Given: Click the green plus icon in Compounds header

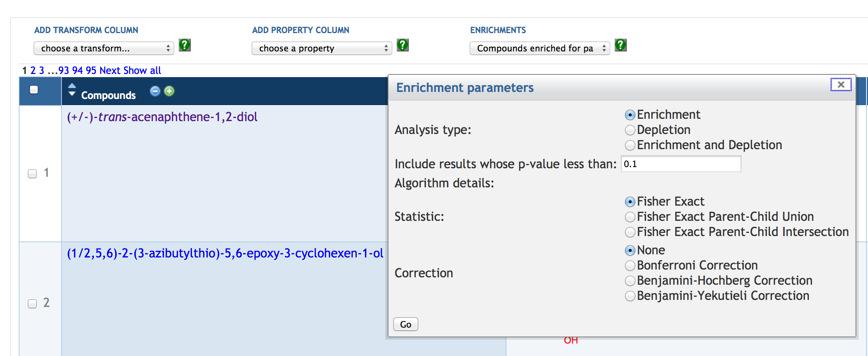Looking at the screenshot, I should pos(169,91).
